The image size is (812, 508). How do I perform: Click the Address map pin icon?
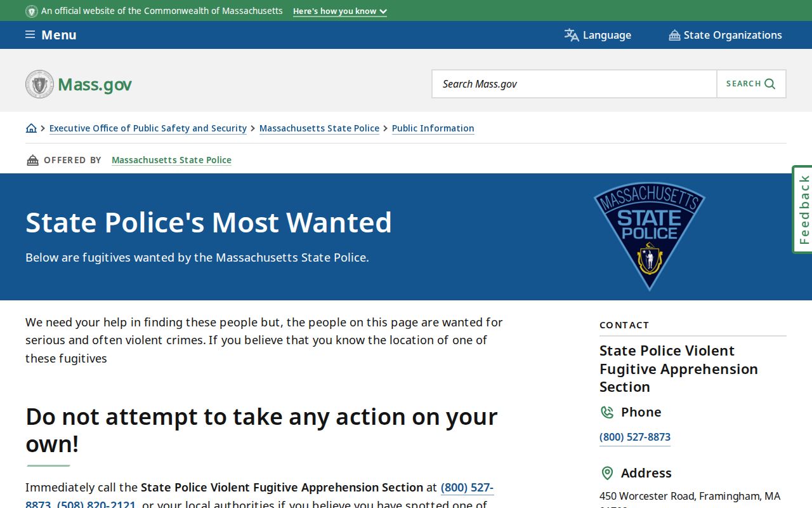click(x=607, y=473)
